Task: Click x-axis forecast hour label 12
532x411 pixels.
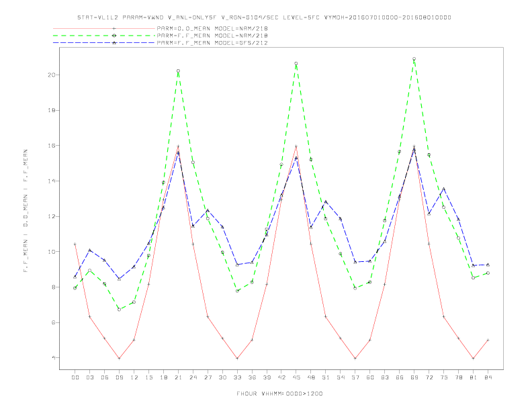Action: (134, 377)
